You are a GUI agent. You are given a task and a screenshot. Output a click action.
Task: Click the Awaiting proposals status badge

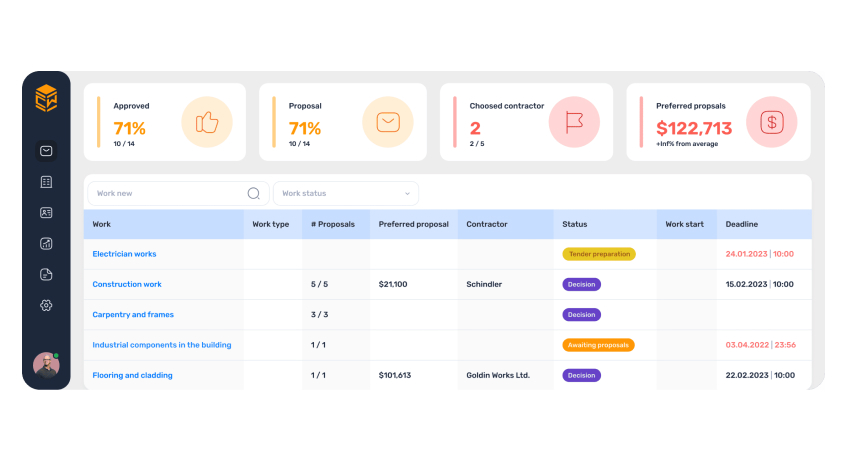point(598,345)
